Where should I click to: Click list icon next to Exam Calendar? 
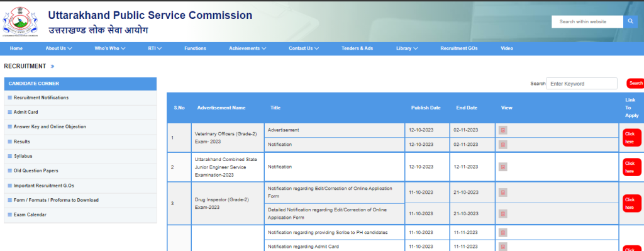[x=10, y=215]
